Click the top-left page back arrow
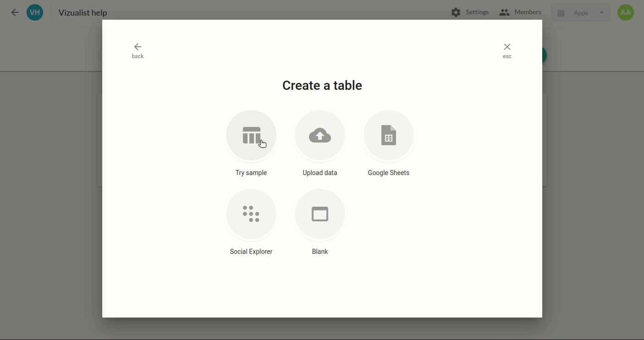644x340 pixels. click(15, 13)
